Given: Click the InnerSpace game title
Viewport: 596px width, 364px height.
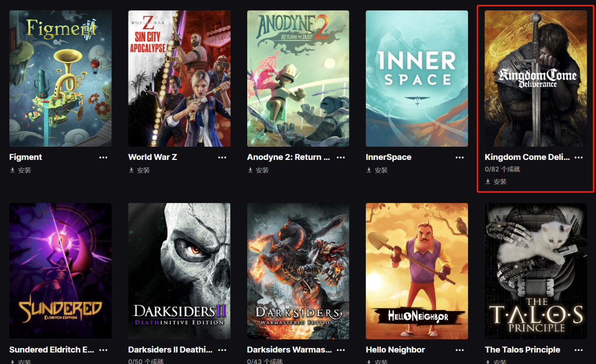Looking at the screenshot, I should click(389, 157).
